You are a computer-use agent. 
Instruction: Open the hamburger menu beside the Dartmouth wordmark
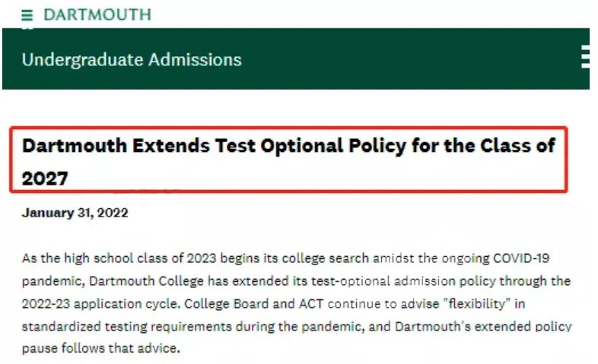pos(27,15)
